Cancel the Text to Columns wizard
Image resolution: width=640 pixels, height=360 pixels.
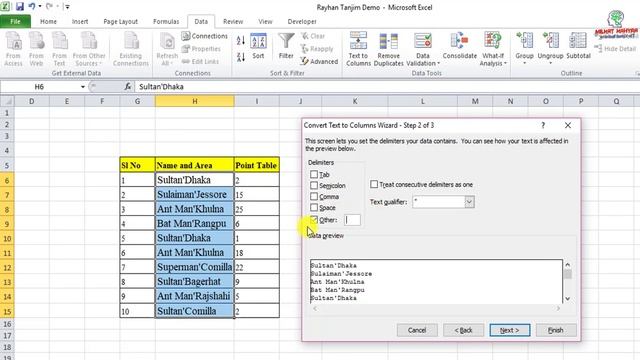pos(417,330)
